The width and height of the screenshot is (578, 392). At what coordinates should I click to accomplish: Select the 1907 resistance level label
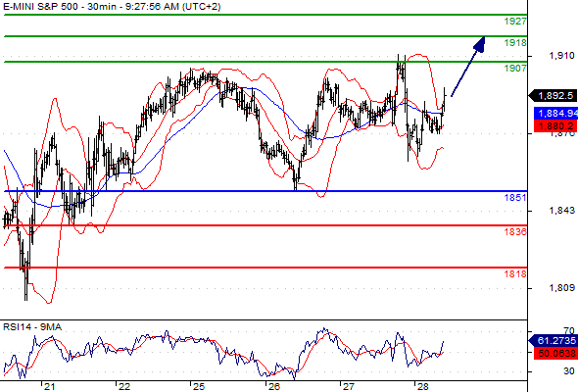coord(515,69)
